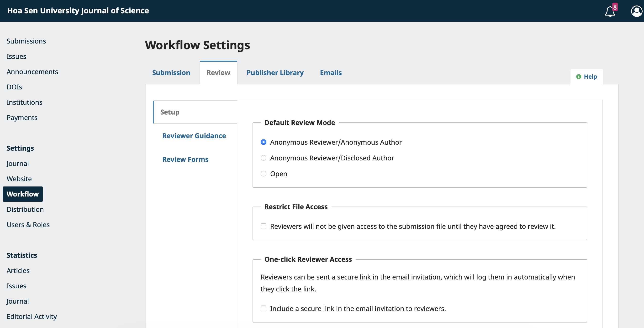Screen dimensions: 644x328
Task: Select the Setup side tab
Action: [170, 112]
